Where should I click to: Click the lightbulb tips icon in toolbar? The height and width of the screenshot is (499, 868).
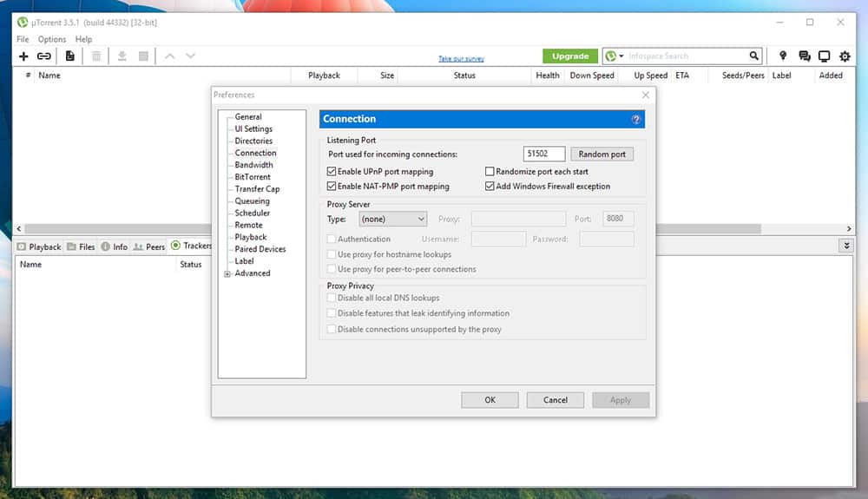[783, 56]
